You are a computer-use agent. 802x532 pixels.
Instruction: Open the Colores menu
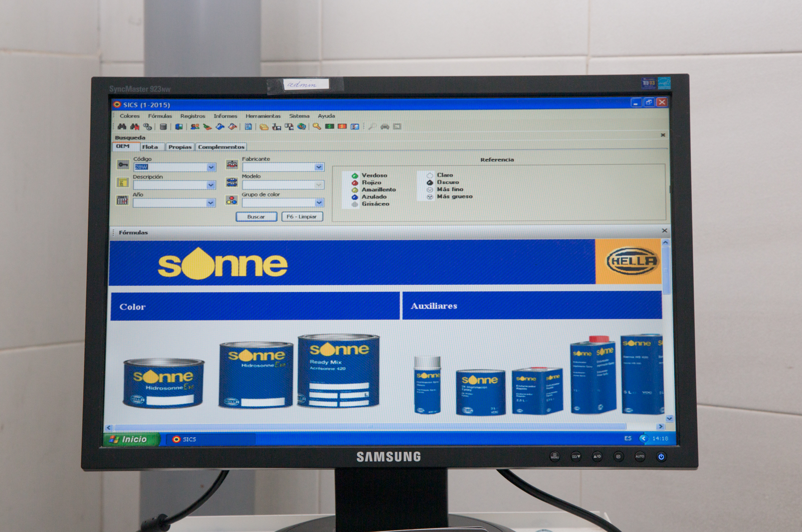pos(130,116)
